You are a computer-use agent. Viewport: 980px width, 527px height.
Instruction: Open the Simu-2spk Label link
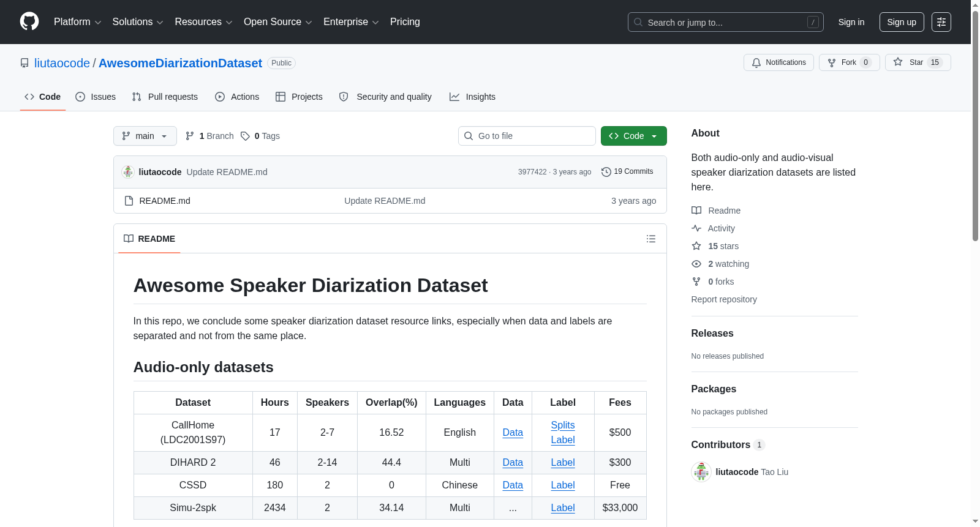(563, 508)
